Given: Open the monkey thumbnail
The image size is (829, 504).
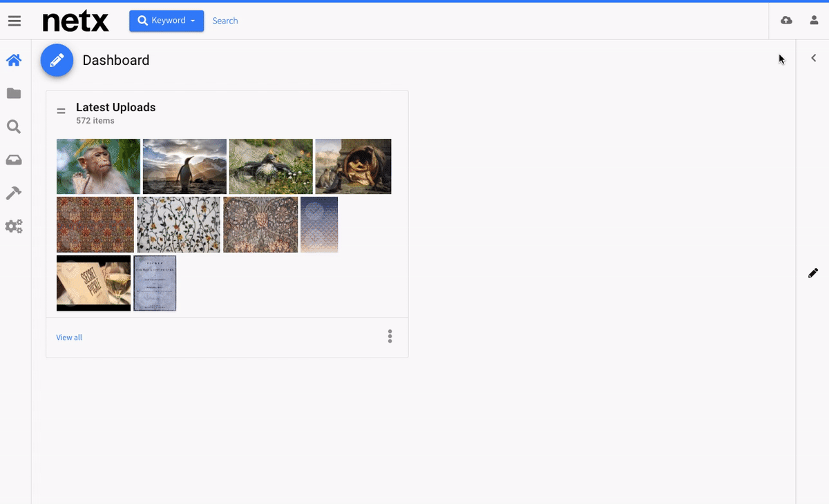Looking at the screenshot, I should coord(98,166).
